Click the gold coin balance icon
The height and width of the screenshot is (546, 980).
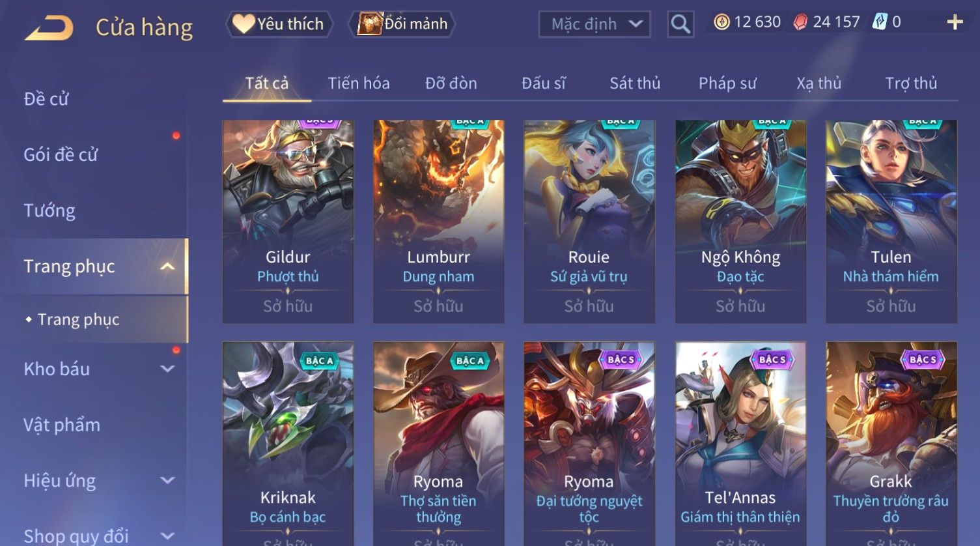tap(721, 22)
